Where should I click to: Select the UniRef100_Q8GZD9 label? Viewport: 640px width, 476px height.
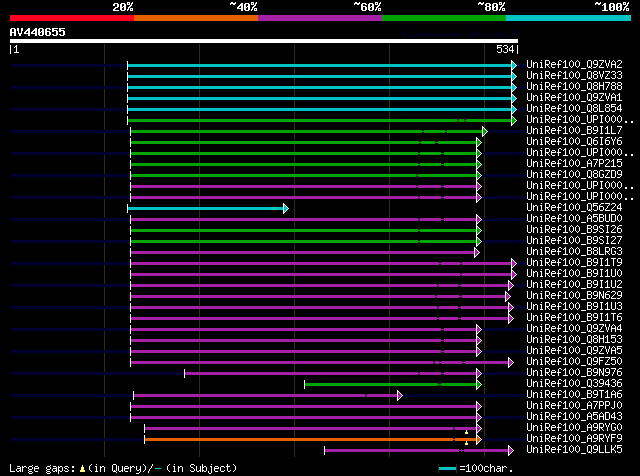[x=574, y=175]
